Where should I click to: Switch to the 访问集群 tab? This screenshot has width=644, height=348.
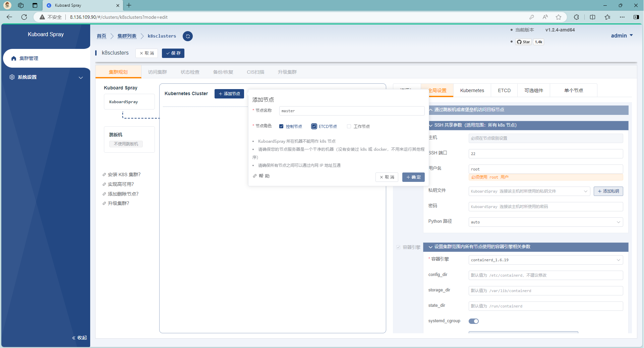(x=157, y=72)
